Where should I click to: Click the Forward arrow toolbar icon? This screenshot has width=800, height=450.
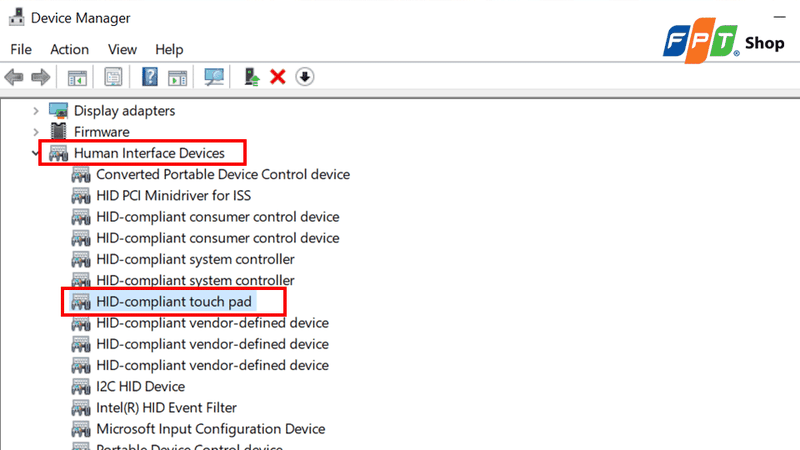(41, 77)
